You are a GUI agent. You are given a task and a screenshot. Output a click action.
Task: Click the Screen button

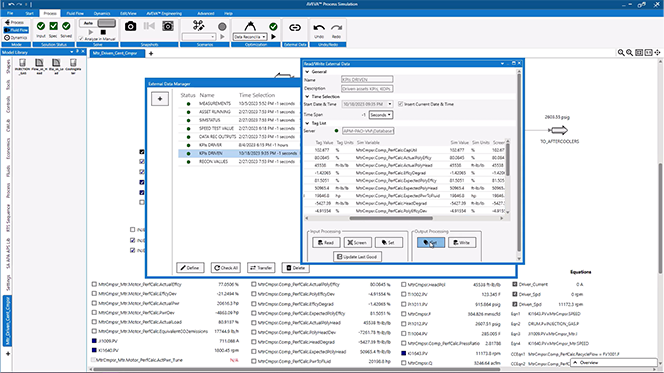pos(357,243)
